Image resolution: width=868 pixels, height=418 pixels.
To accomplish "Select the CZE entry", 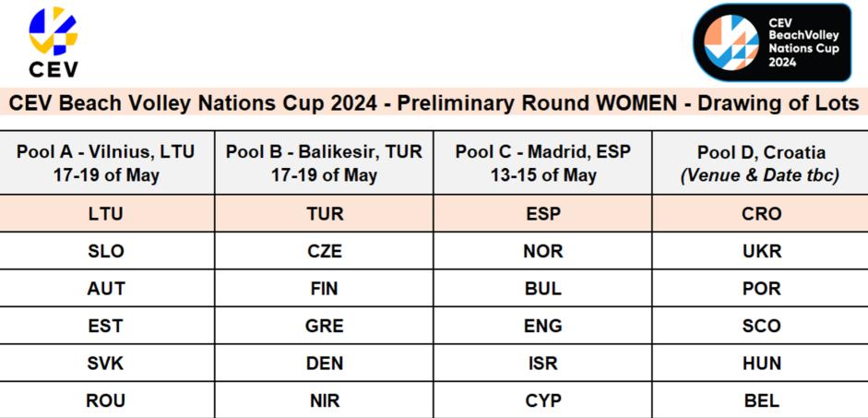I will tap(324, 251).
